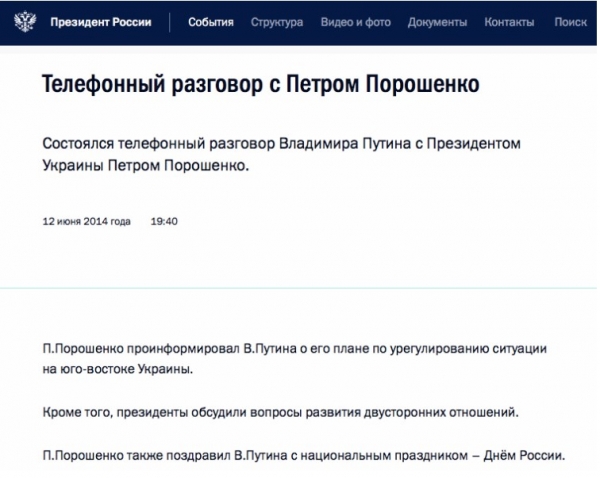The height and width of the screenshot is (478, 600).
Task: Click the double-headed eagle emblem logo
Action: click(x=25, y=22)
